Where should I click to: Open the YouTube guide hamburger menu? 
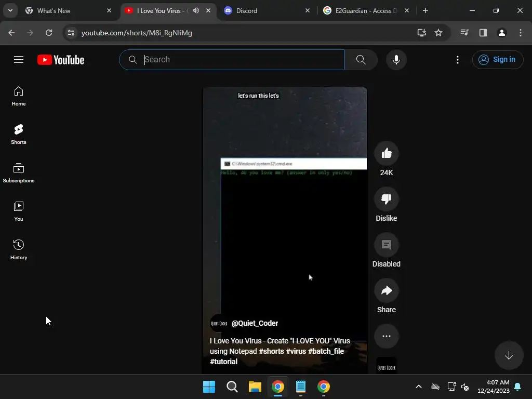[x=19, y=60]
